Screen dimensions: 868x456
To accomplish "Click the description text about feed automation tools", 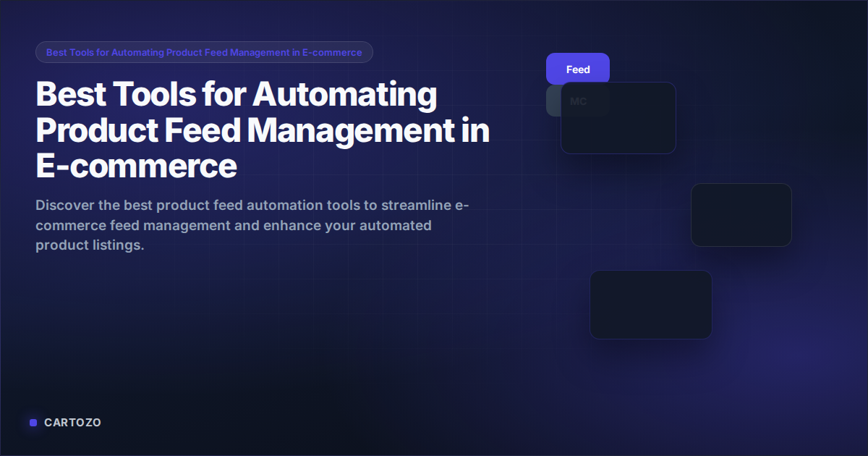I will [252, 224].
